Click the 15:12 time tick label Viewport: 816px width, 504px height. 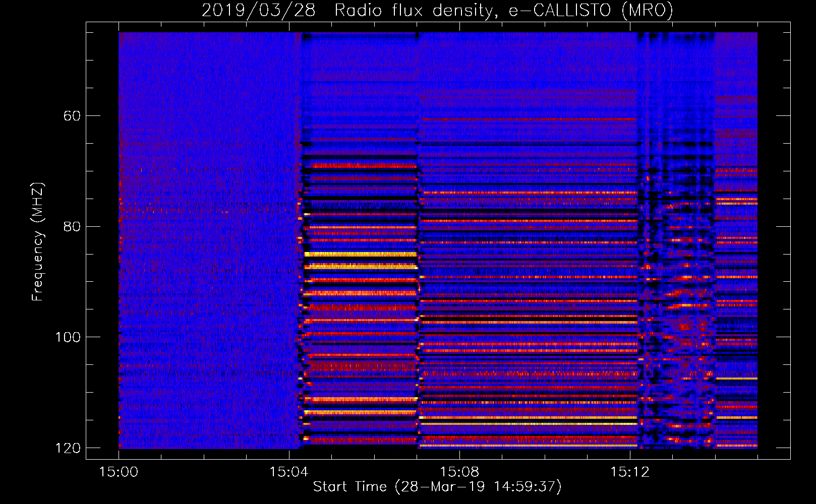pos(629,472)
